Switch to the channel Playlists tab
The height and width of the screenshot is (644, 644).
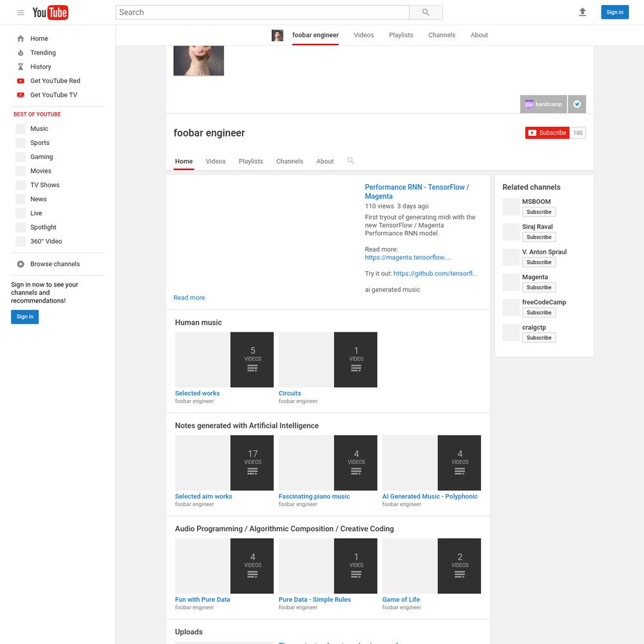tap(251, 162)
